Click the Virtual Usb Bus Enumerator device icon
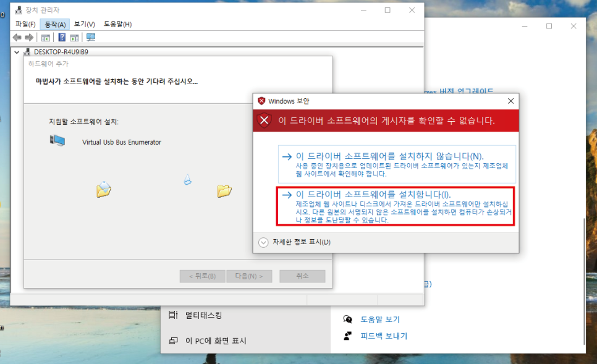Viewport: 597px width, 364px height. [57, 140]
